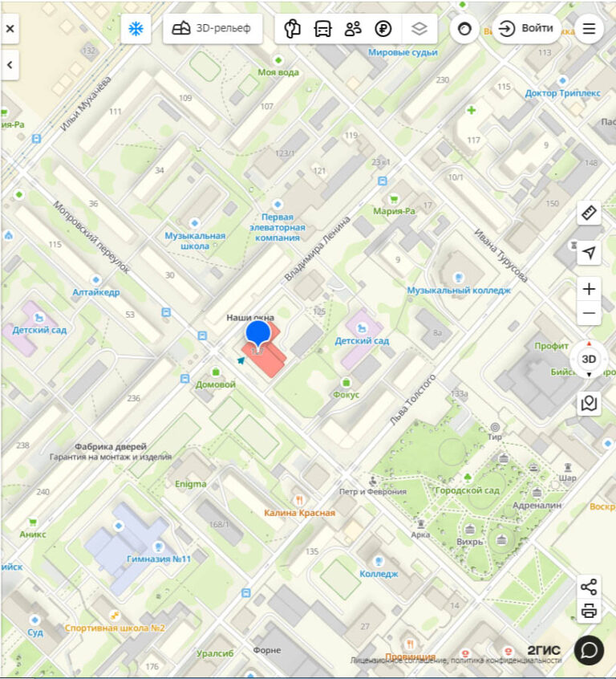Close the side panel with X button
This screenshot has height=679, width=616.
(10, 29)
